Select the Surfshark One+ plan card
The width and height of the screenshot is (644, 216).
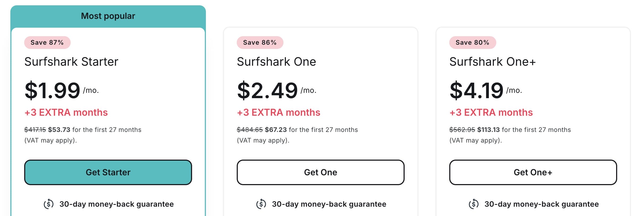tap(533, 120)
